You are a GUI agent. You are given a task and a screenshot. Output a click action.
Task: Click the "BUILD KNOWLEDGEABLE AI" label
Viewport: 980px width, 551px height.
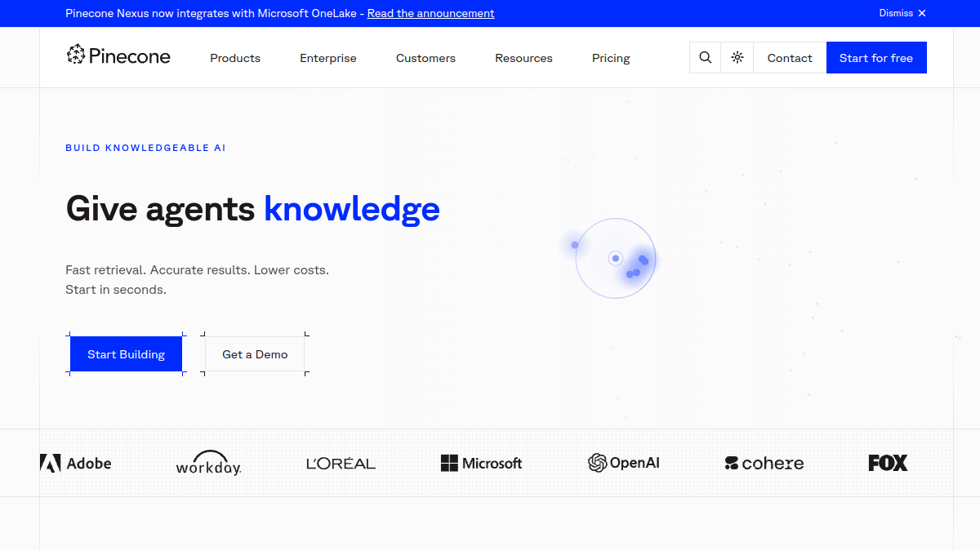pos(145,148)
